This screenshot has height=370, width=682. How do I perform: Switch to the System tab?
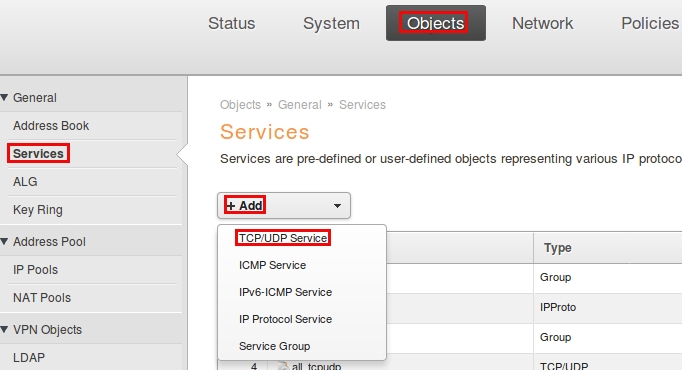pos(331,23)
